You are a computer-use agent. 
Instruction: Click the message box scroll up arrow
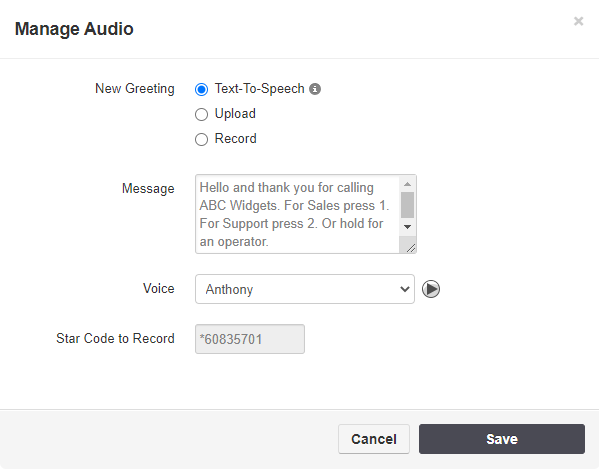pyautogui.click(x=408, y=184)
